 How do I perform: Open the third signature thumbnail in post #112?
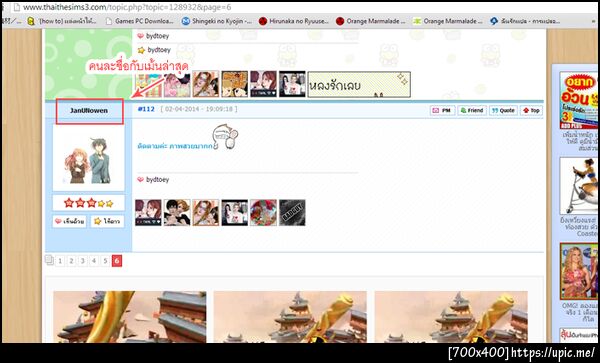(x=206, y=212)
